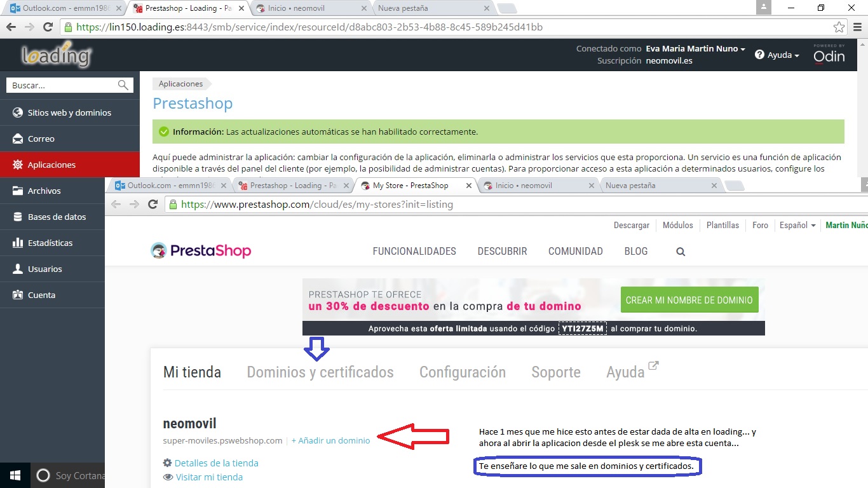Viewport: 868px width, 488px height.
Task: Click the Descargar link
Action: (x=632, y=225)
